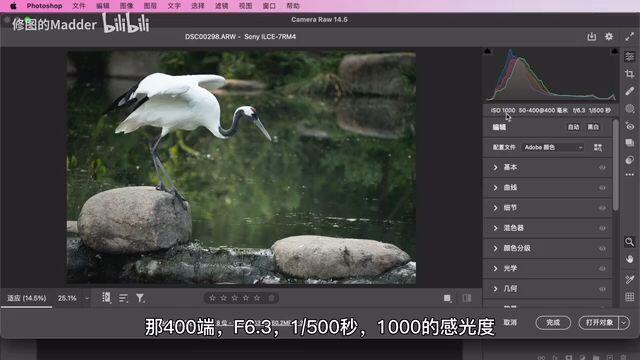Open the 滤镜 menu
Image resolution: width=640 pixels, height=360 pixels.
point(221,6)
